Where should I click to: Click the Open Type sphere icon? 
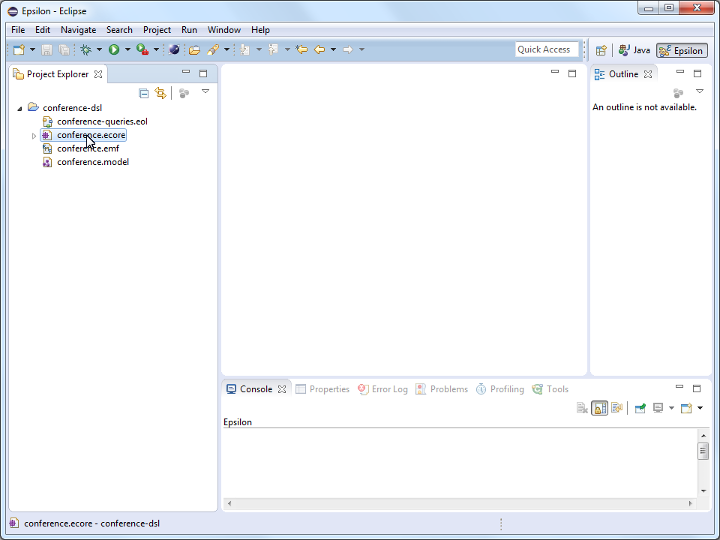(x=174, y=50)
